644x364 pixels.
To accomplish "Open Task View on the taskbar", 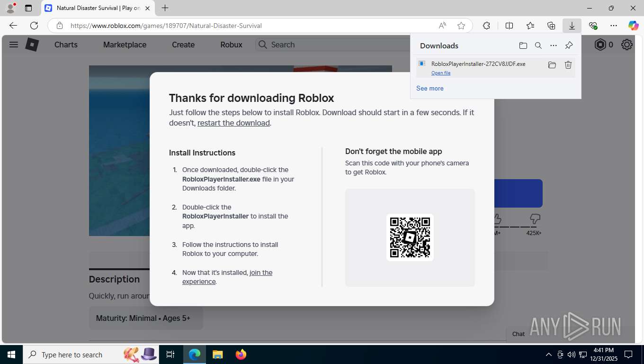I will coord(170,355).
